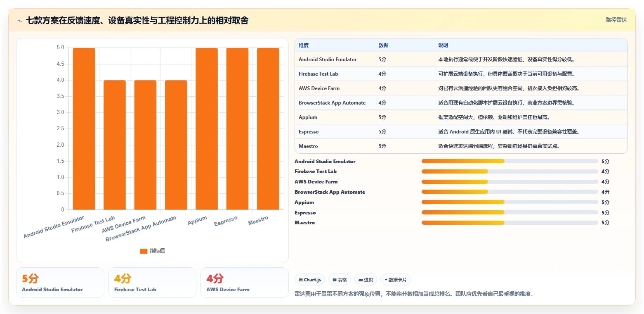Image resolution: width=644 pixels, height=314 pixels.
Task: Select the BrowserStack App Automate bar in the chart
Action: (176, 145)
